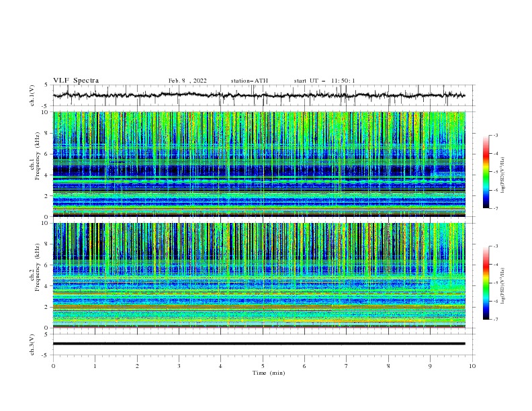
Task: Click the ch.3(V) axis label
Action: tap(32, 345)
